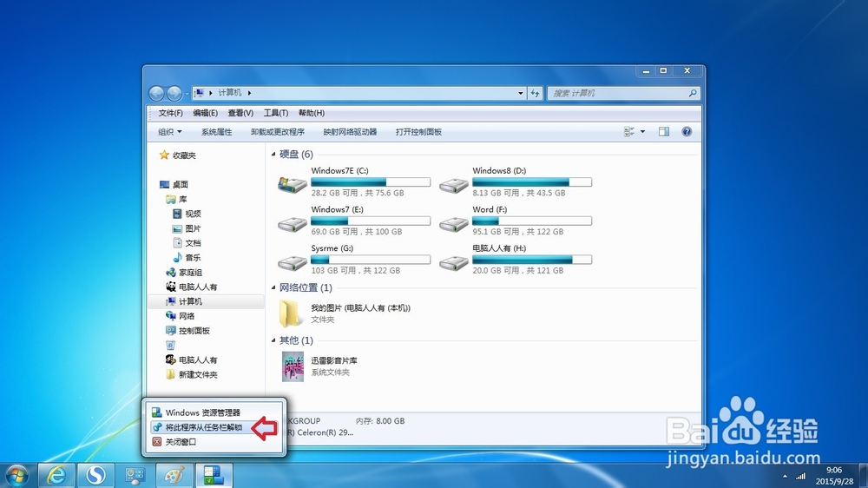Click the network signal tray icon
Screen dimensions: 868x488
[800, 476]
